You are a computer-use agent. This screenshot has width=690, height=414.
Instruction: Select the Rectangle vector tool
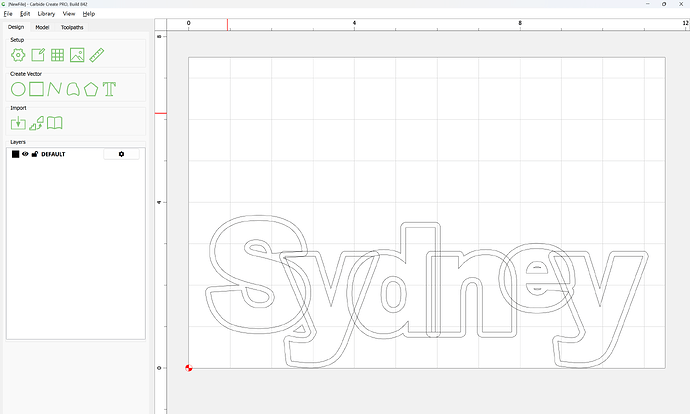36,89
